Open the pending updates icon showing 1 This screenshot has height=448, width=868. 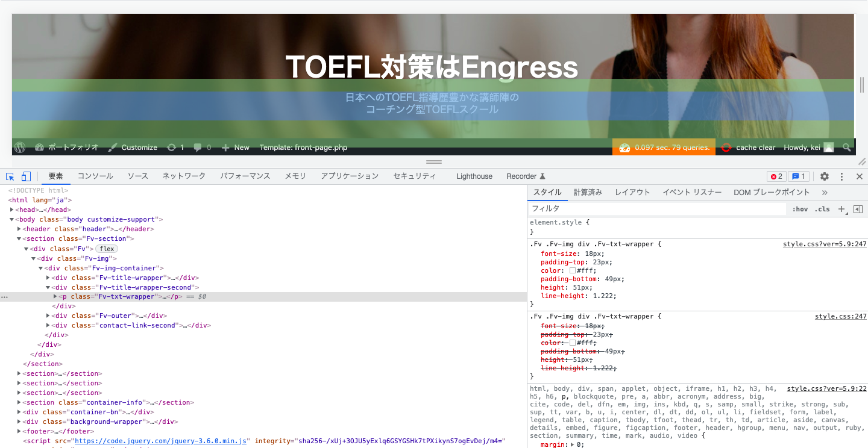coord(175,148)
